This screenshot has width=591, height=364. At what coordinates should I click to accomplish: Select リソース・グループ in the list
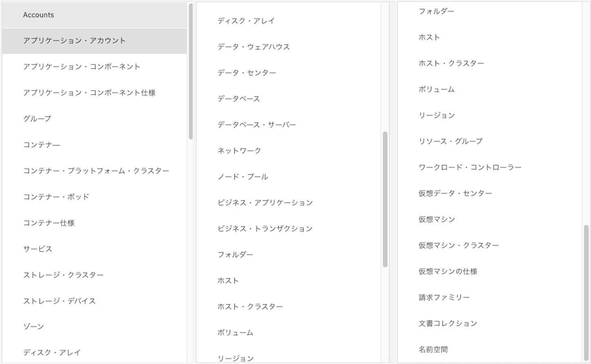point(450,141)
